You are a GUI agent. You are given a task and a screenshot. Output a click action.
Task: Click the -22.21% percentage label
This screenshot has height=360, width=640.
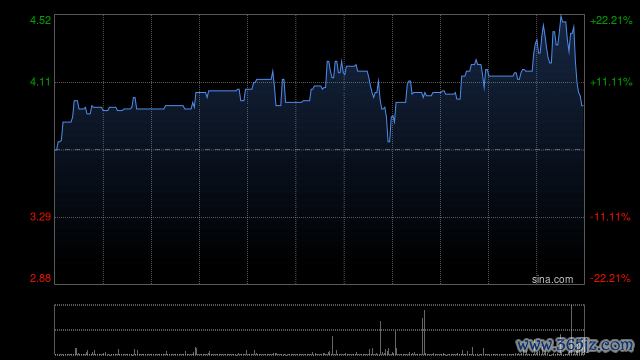coord(610,278)
